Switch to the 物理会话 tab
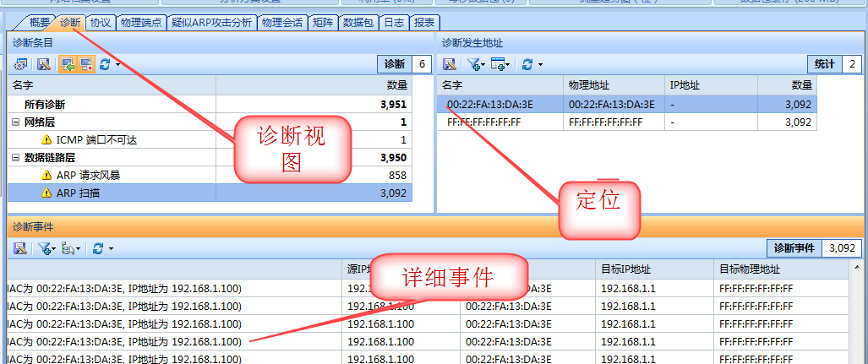 281,23
